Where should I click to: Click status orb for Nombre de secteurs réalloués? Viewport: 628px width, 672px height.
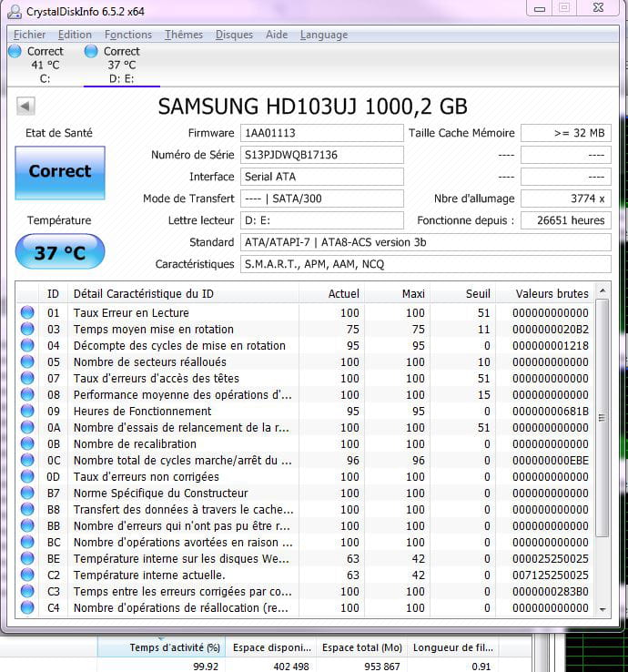point(27,362)
